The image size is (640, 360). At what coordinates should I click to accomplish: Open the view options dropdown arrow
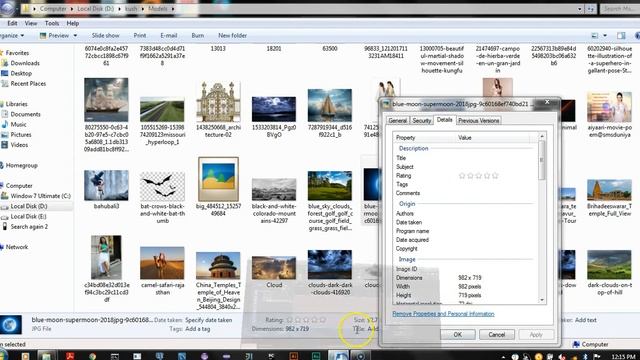point(605,36)
